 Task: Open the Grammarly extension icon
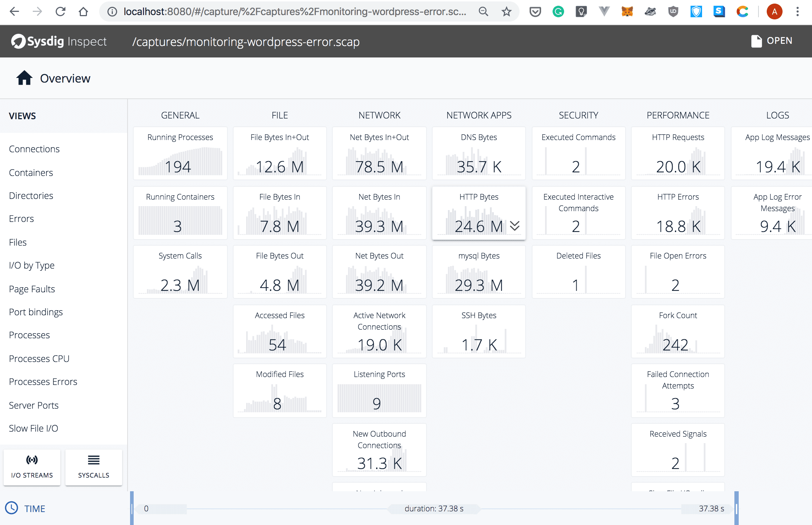point(558,12)
